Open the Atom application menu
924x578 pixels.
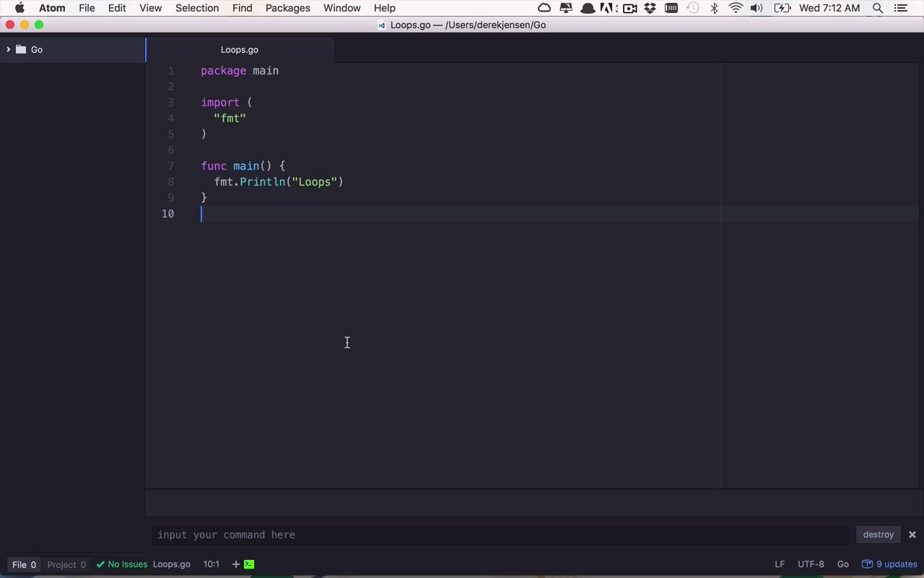(x=52, y=8)
